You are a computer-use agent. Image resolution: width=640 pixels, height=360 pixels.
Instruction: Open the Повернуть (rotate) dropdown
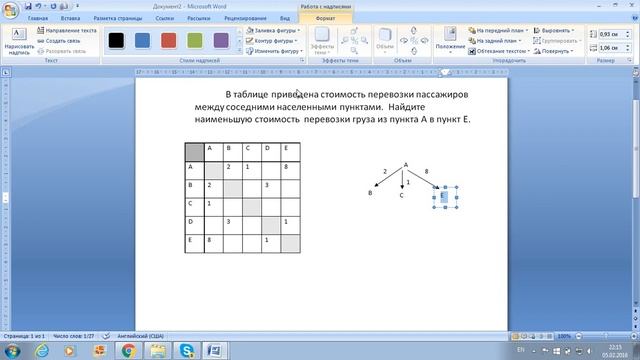553,51
